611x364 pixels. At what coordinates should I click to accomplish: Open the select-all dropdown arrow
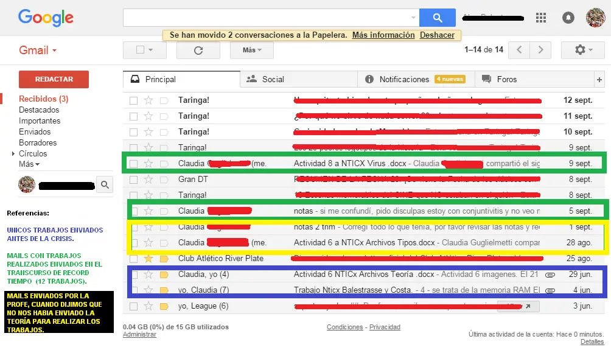pyautogui.click(x=151, y=51)
